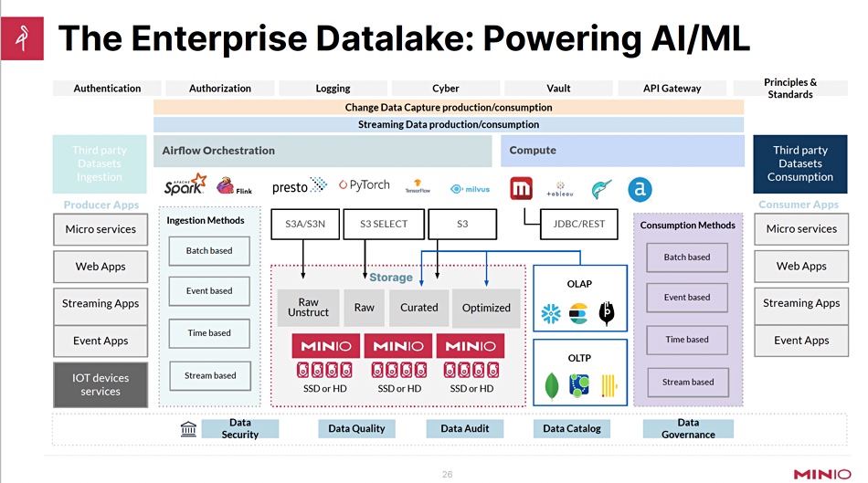Click Micro services under Consumer Apps
The height and width of the screenshot is (483, 868).
click(x=801, y=228)
